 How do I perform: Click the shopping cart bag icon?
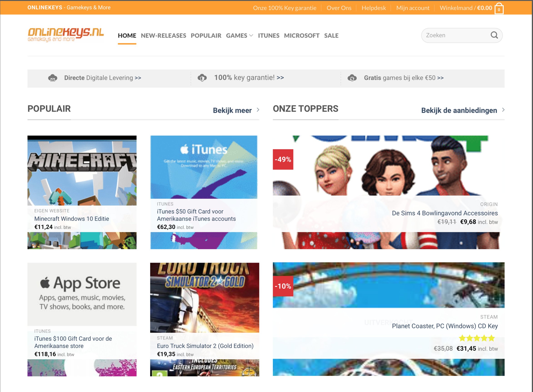coord(499,9)
